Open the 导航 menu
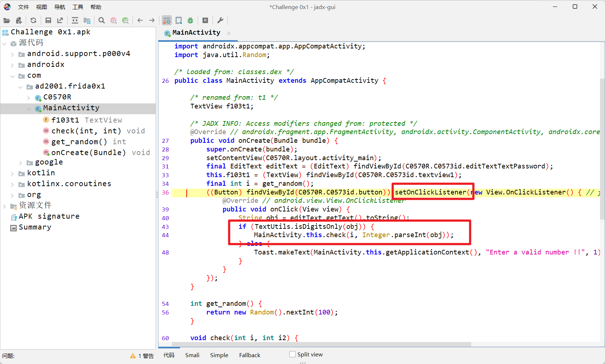This screenshot has height=364, width=605. click(60, 7)
